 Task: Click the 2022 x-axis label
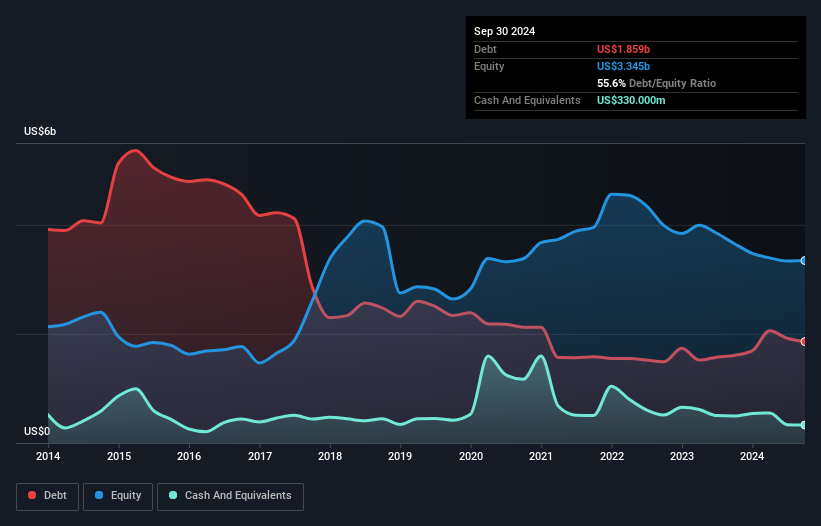[x=612, y=456]
